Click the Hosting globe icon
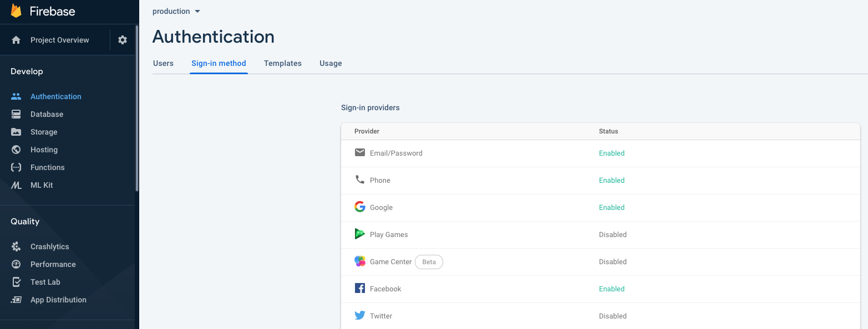 16,150
